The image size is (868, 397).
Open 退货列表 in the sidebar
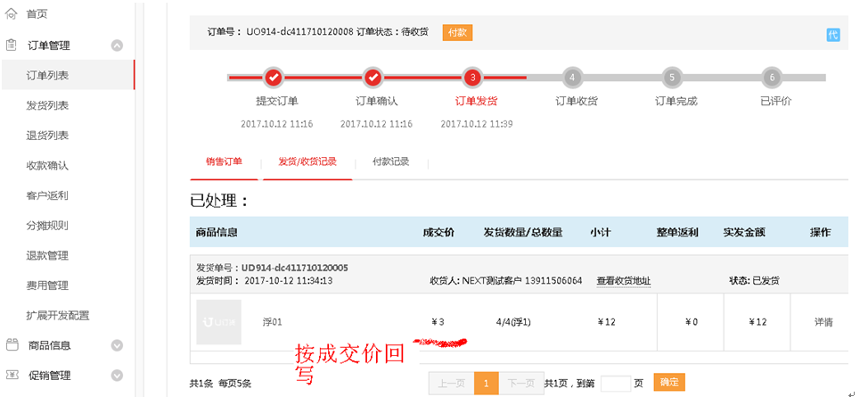pos(47,136)
